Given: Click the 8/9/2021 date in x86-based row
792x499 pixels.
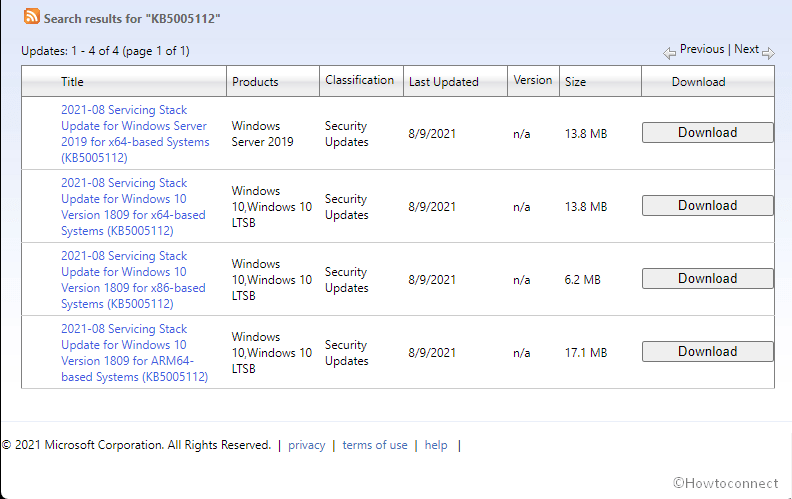Looking at the screenshot, I should 432,280.
